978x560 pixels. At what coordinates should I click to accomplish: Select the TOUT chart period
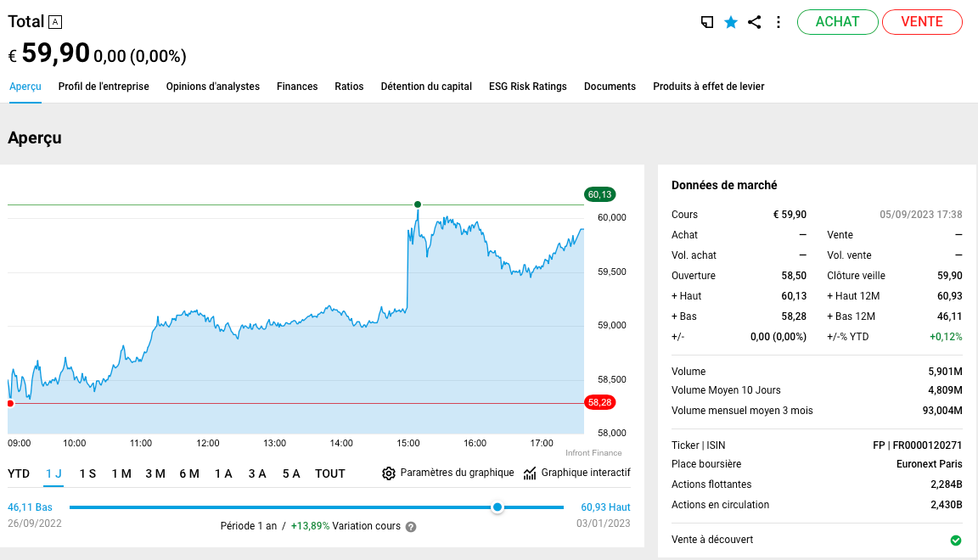(330, 474)
